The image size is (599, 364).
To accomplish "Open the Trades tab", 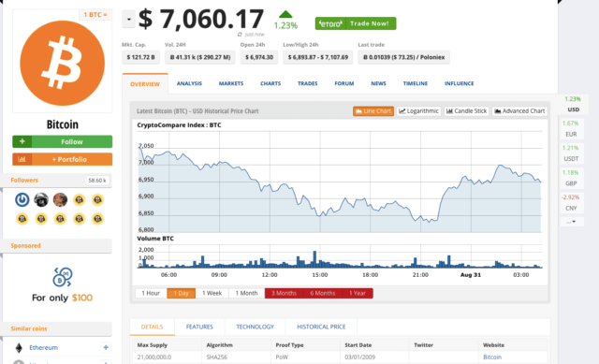I will tap(308, 83).
